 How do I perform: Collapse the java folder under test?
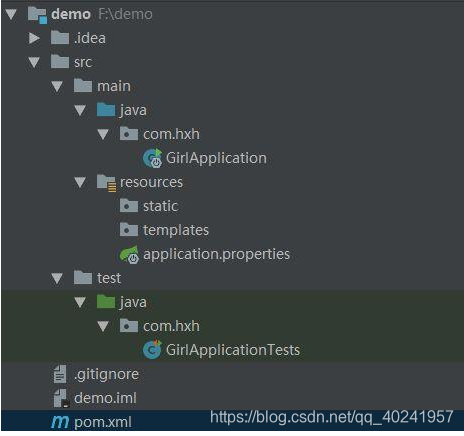80,302
